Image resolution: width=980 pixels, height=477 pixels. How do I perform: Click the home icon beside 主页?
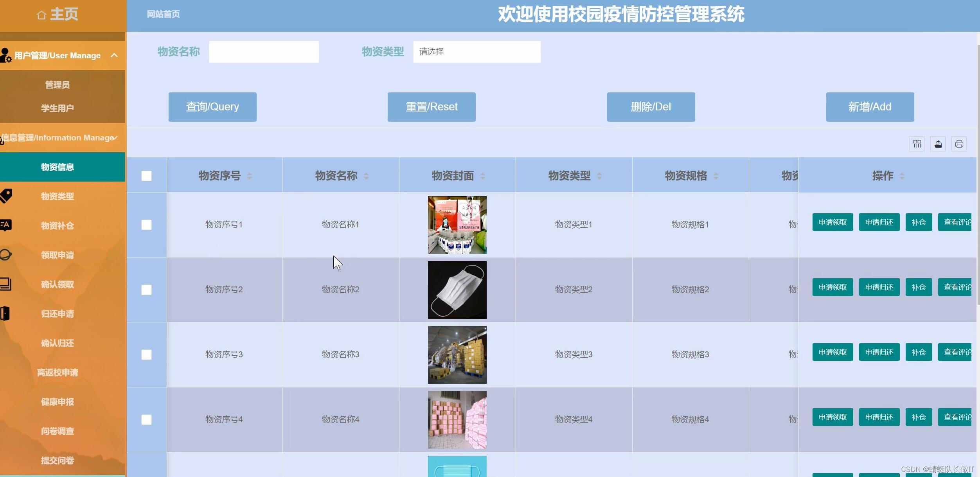[x=41, y=15]
